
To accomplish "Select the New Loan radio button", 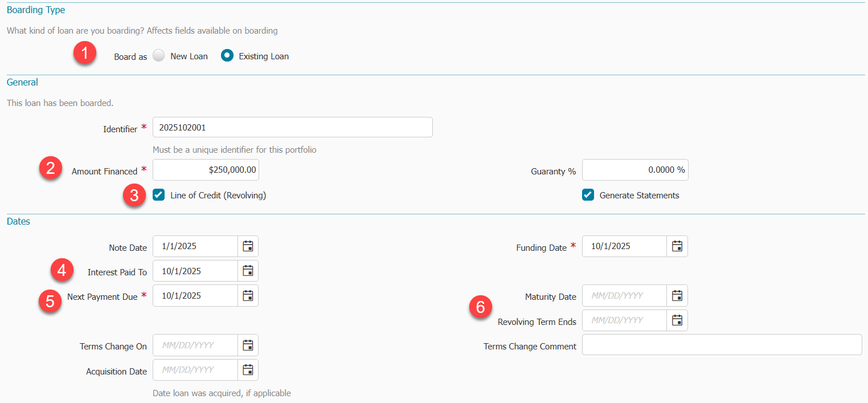I will tap(159, 56).
